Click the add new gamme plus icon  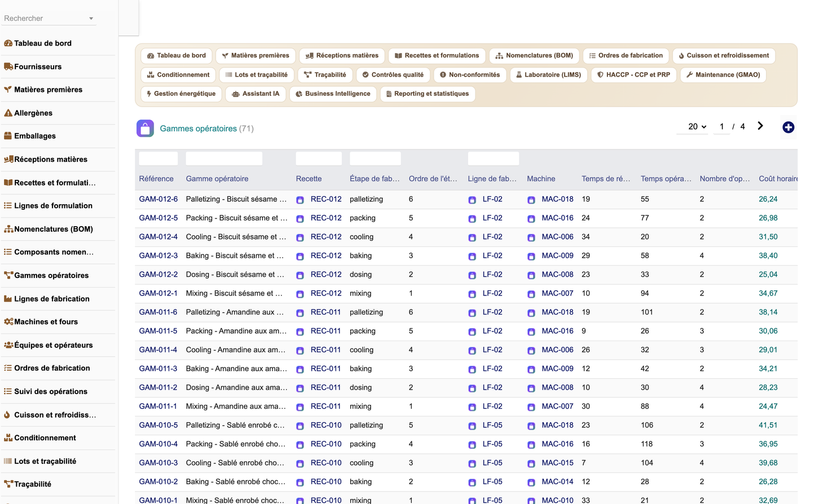(x=788, y=127)
